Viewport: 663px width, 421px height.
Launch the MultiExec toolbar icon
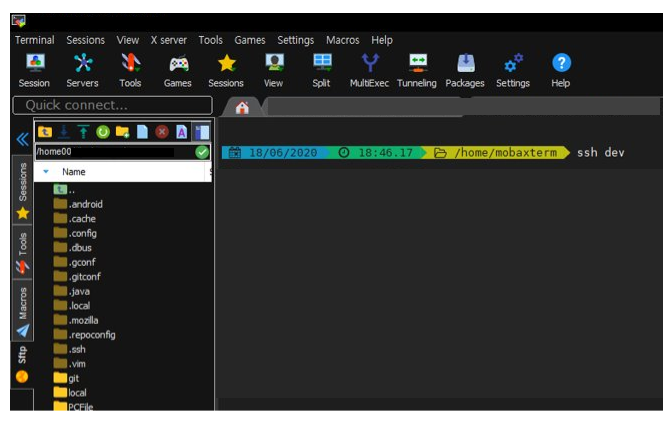pos(370,71)
